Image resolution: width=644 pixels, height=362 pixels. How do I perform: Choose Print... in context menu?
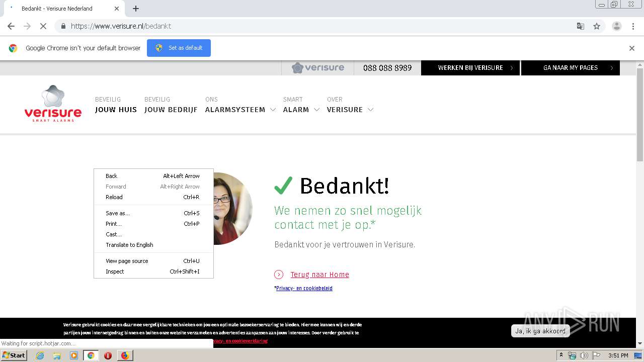tap(153, 224)
